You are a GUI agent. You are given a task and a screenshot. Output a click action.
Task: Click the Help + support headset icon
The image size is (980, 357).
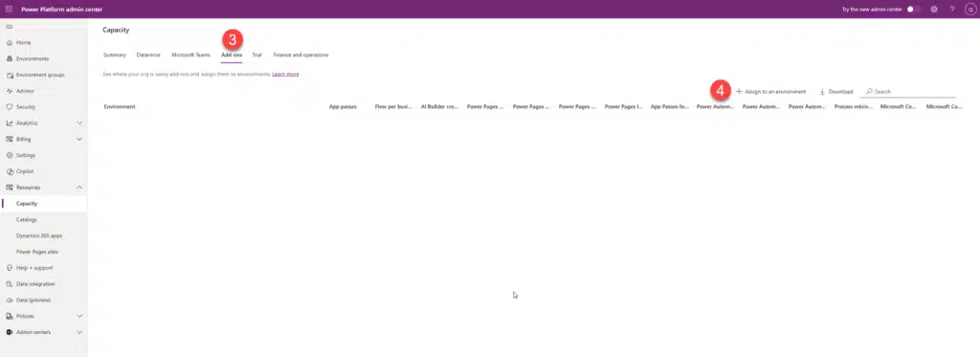click(10, 268)
